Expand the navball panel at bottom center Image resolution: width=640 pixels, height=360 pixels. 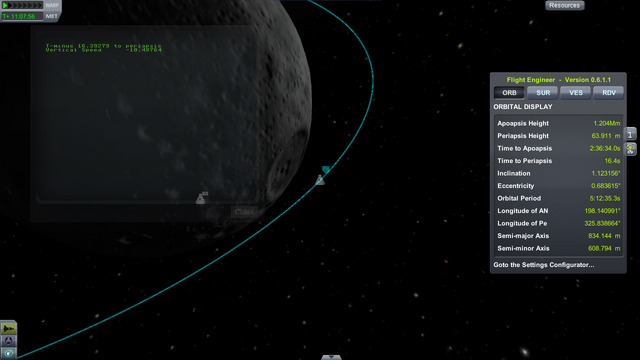point(331,358)
